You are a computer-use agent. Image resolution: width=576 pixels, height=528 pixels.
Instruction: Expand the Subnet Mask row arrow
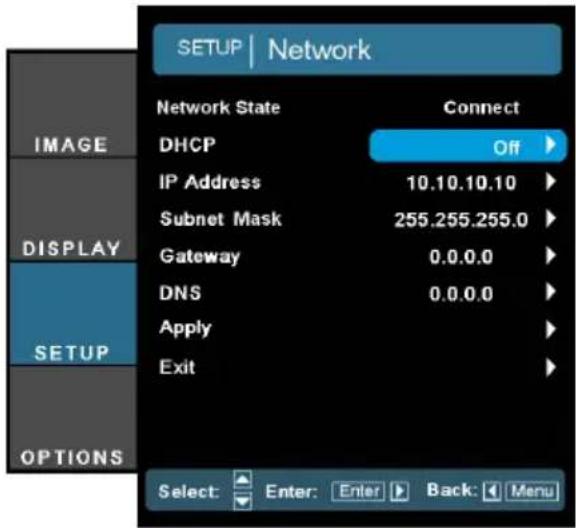tap(551, 219)
